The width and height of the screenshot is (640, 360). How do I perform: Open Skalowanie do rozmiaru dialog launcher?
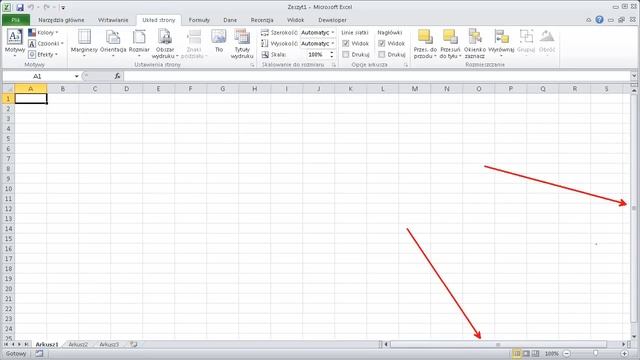(x=334, y=65)
